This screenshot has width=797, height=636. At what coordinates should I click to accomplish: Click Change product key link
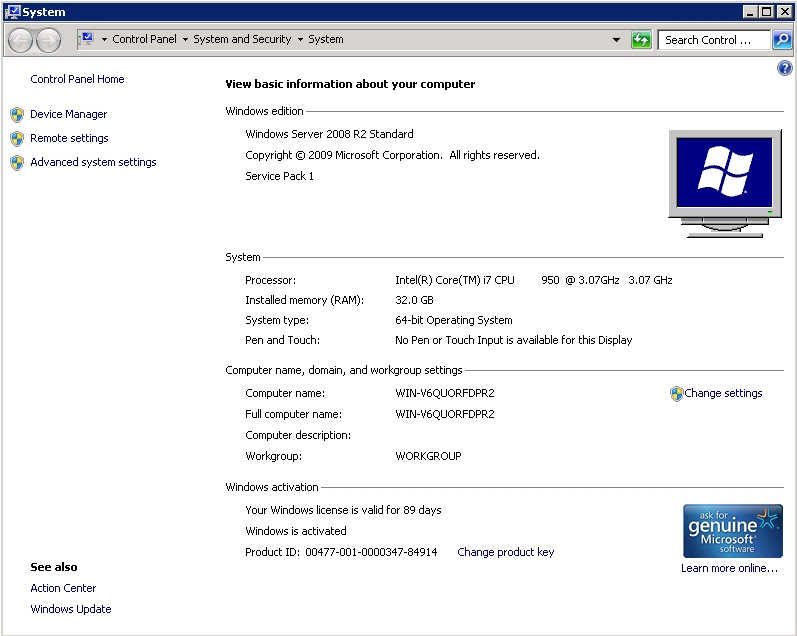(x=506, y=552)
